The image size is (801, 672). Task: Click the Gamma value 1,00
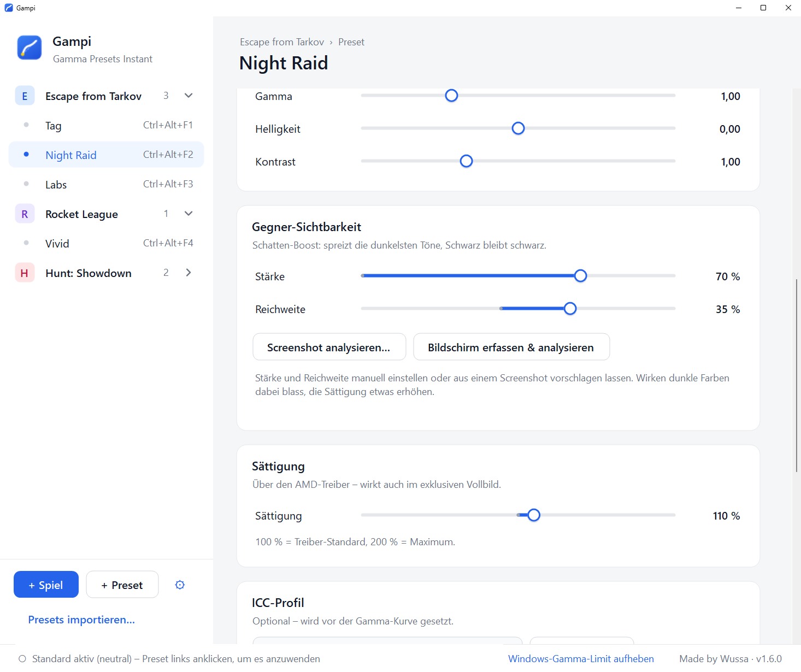pos(731,96)
